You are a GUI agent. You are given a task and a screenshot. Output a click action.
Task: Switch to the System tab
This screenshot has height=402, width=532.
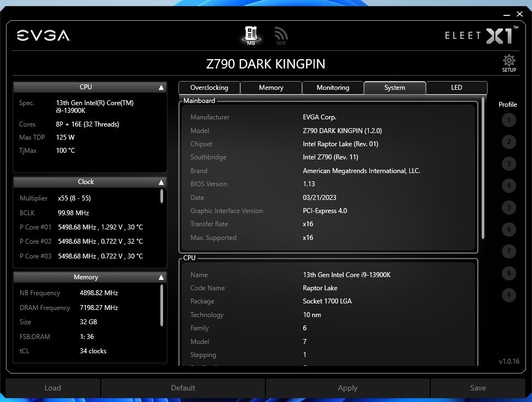click(395, 88)
